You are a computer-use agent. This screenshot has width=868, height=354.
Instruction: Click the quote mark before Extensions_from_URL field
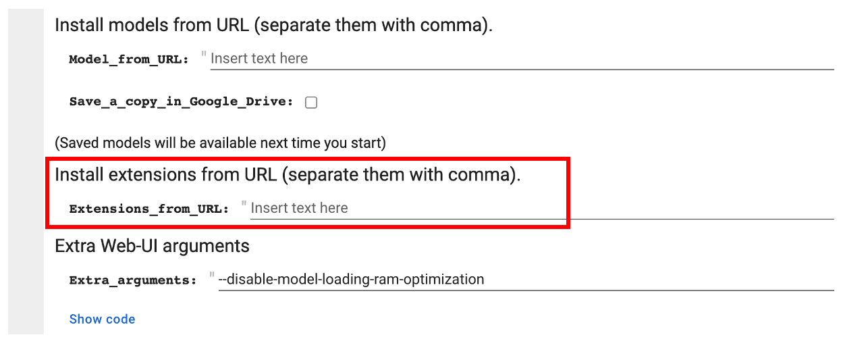click(x=244, y=205)
